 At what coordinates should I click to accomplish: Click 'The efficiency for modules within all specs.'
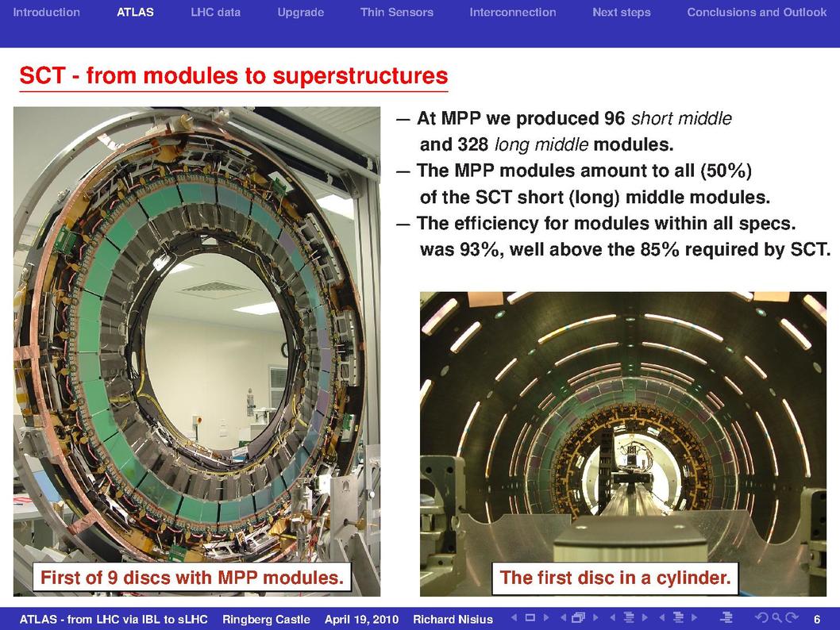[x=607, y=223]
